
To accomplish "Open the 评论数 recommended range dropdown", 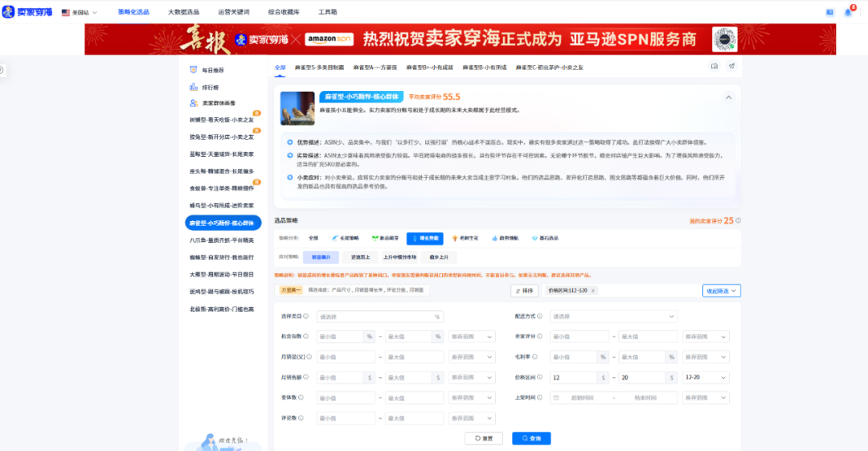I will pos(472,418).
